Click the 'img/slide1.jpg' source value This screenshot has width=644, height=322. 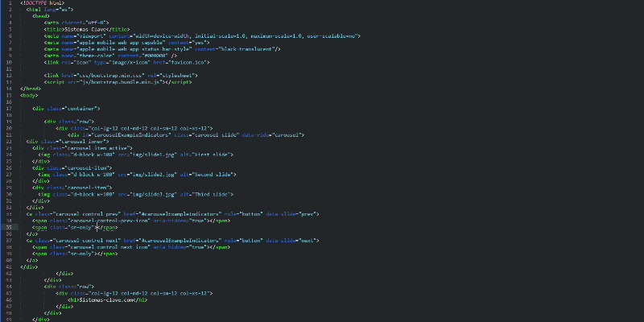(x=153, y=155)
